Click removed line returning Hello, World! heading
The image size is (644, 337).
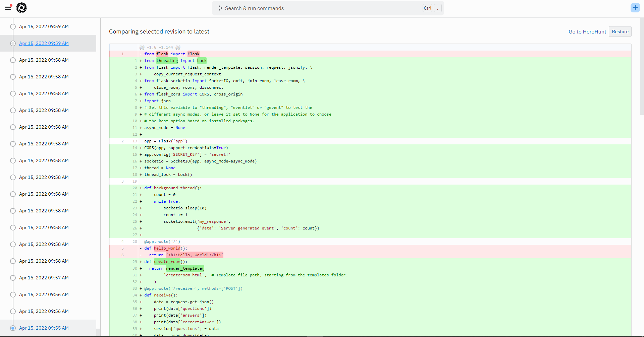(370, 255)
